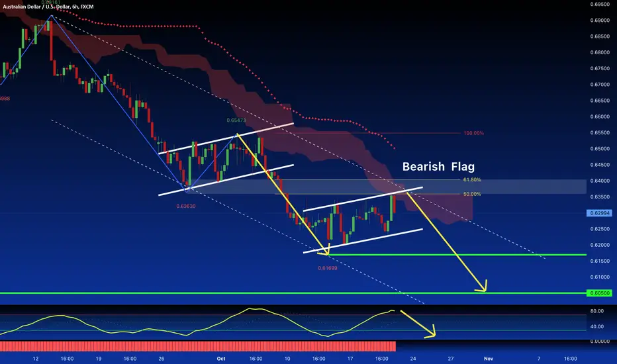Click the 0.66500 price axis value
This screenshot has width=617, height=364.
point(600,101)
